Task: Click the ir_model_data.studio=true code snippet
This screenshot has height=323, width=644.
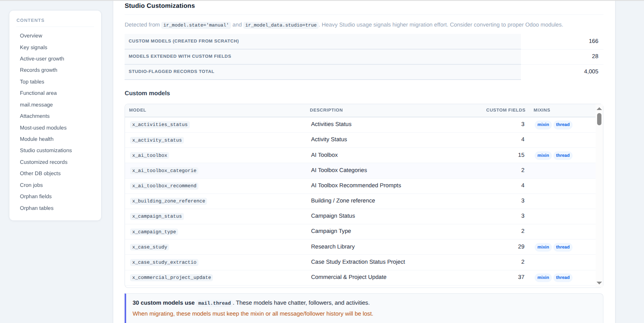Action: [x=281, y=25]
